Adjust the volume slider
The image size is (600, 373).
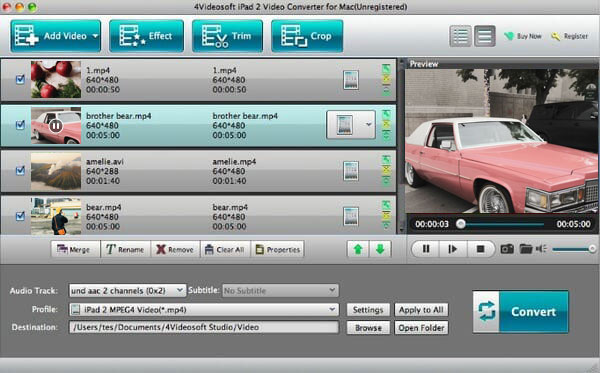pos(573,249)
